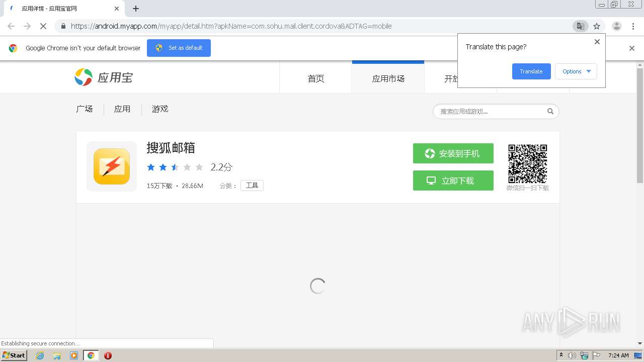Click the 搜狐邮箱 app icon

[x=112, y=166]
